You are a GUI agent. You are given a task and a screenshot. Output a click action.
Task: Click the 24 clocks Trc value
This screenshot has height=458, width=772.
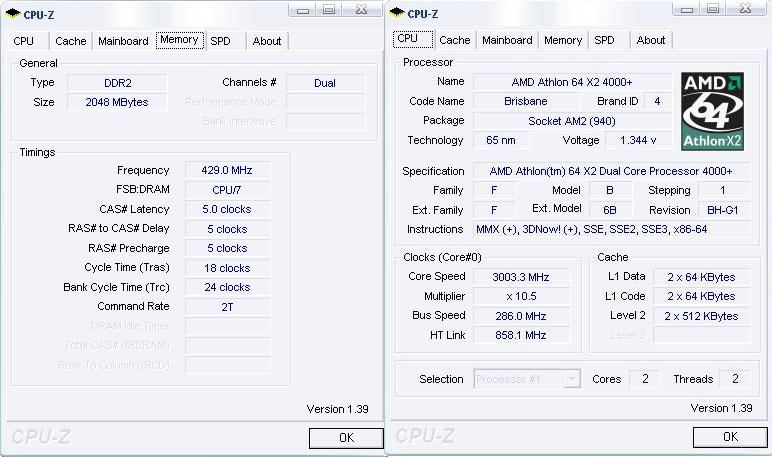tap(227, 287)
